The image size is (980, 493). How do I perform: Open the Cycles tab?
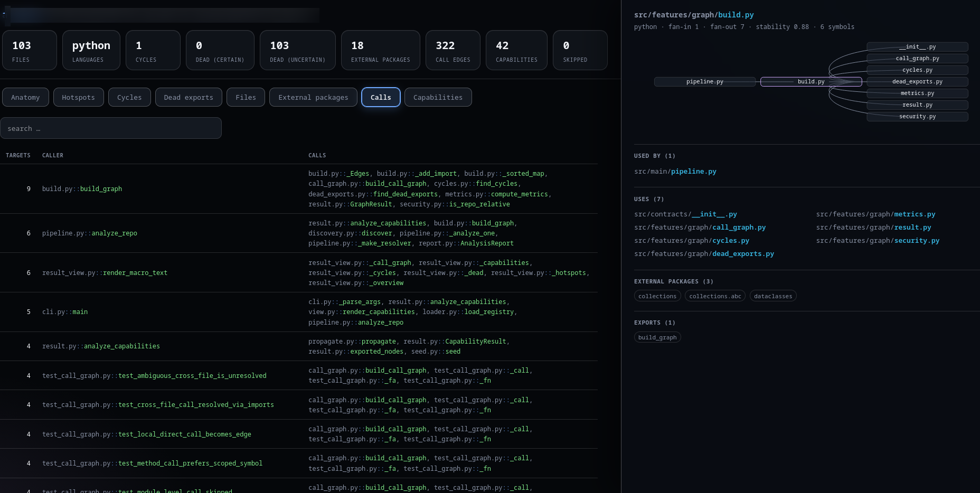129,97
